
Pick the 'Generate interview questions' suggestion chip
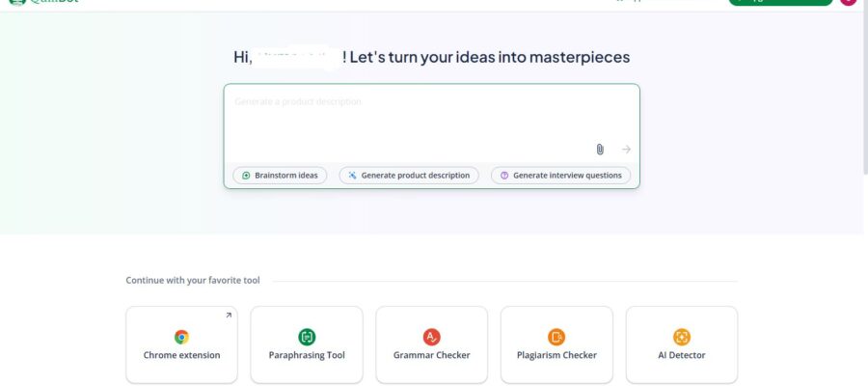click(561, 176)
